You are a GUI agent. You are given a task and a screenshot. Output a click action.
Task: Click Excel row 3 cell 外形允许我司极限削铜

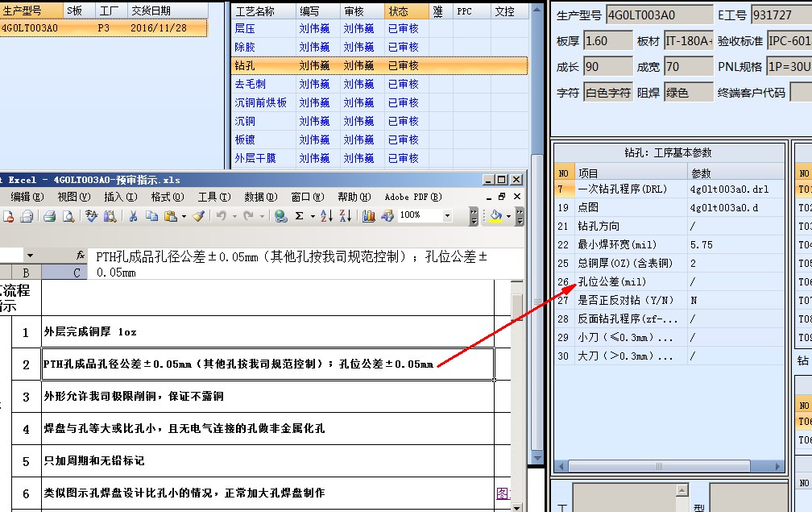pyautogui.click(x=267, y=397)
